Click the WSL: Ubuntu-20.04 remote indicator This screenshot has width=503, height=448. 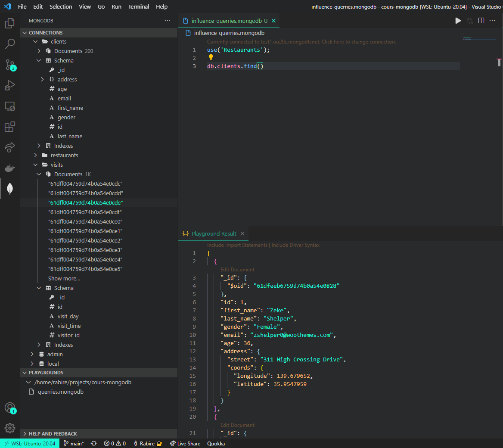(30, 444)
